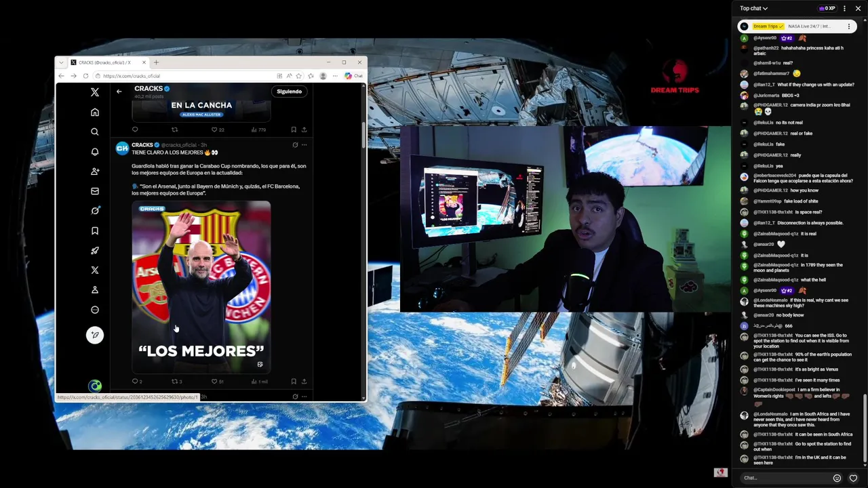Viewport: 868px width, 488px height.
Task: Open emoji picker in chat input
Action: pyautogui.click(x=837, y=478)
